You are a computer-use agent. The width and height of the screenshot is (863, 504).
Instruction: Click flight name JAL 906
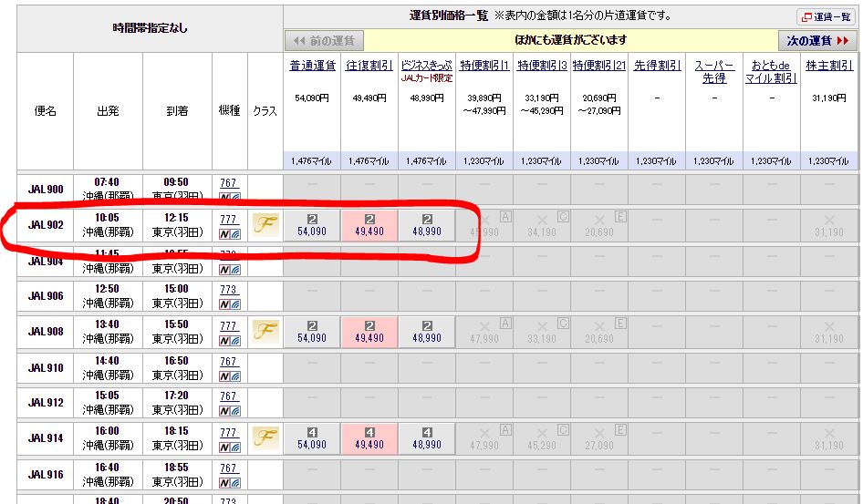45,295
